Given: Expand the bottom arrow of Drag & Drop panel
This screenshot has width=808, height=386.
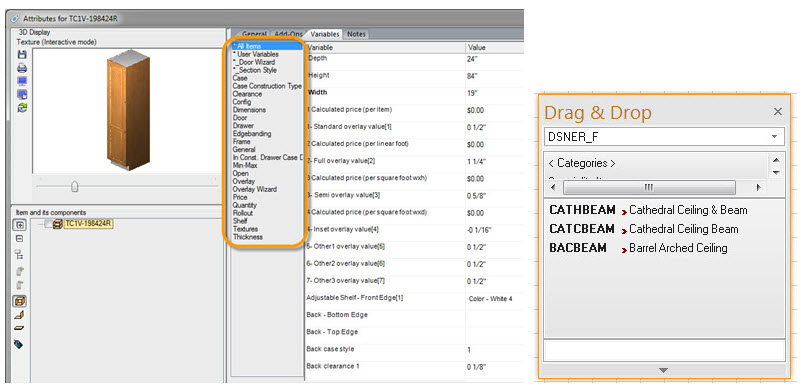Looking at the screenshot, I should point(664,370).
